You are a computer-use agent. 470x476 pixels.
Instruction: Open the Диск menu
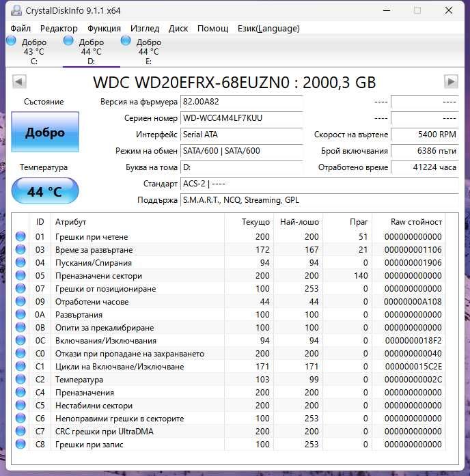tap(178, 29)
